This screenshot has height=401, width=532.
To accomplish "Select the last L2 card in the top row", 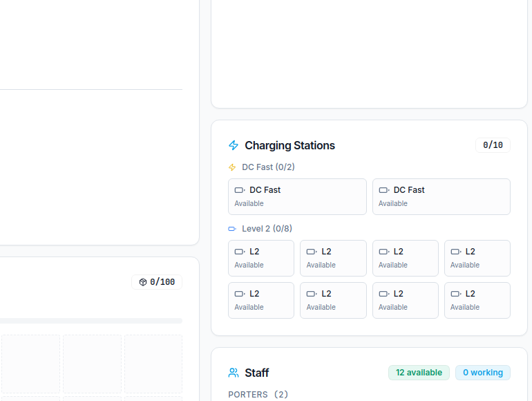I will point(477,258).
